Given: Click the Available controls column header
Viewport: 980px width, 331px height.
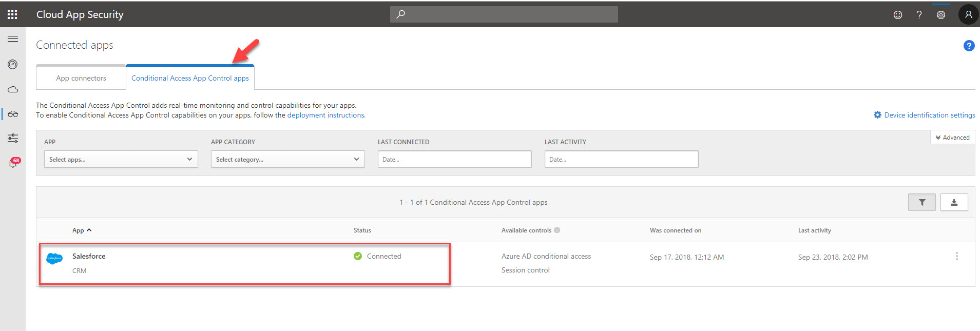Looking at the screenshot, I should pyautogui.click(x=526, y=230).
